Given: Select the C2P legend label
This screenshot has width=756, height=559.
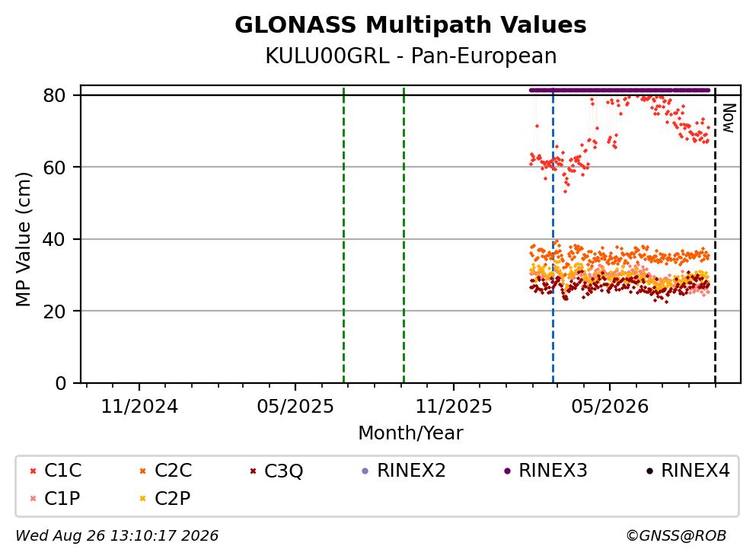Looking at the screenshot, I should [x=172, y=498].
